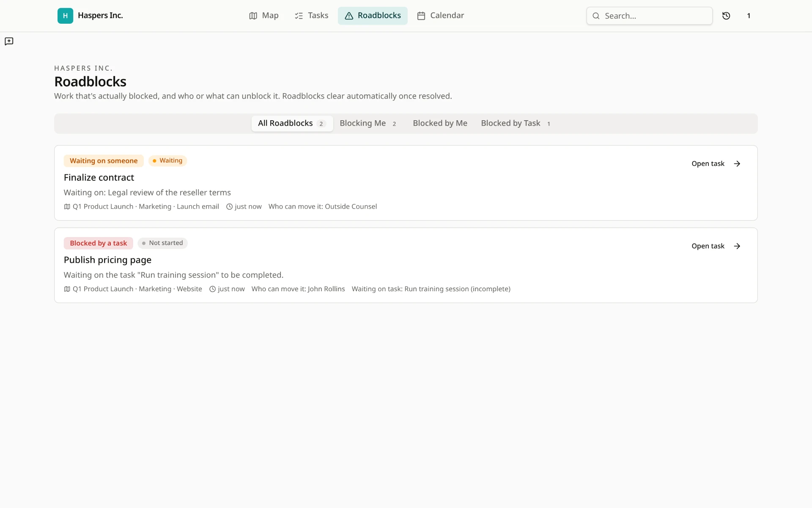Open the Map view
This screenshot has width=812, height=508.
(x=263, y=16)
